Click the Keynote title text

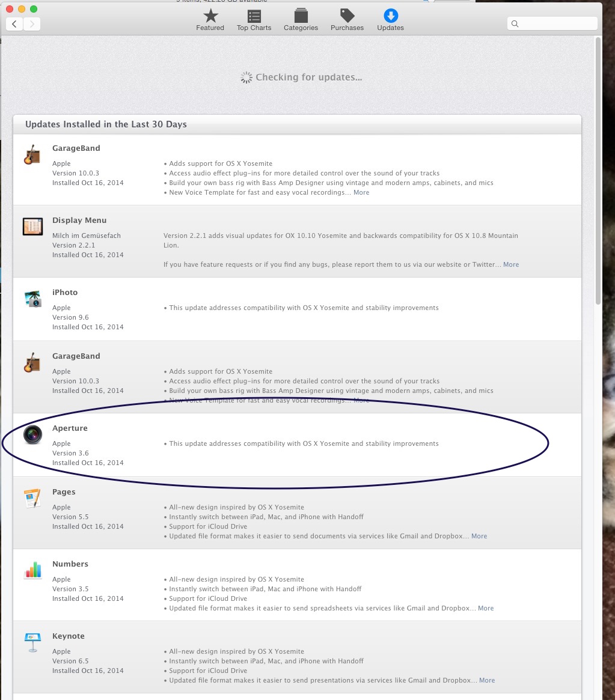[69, 636]
